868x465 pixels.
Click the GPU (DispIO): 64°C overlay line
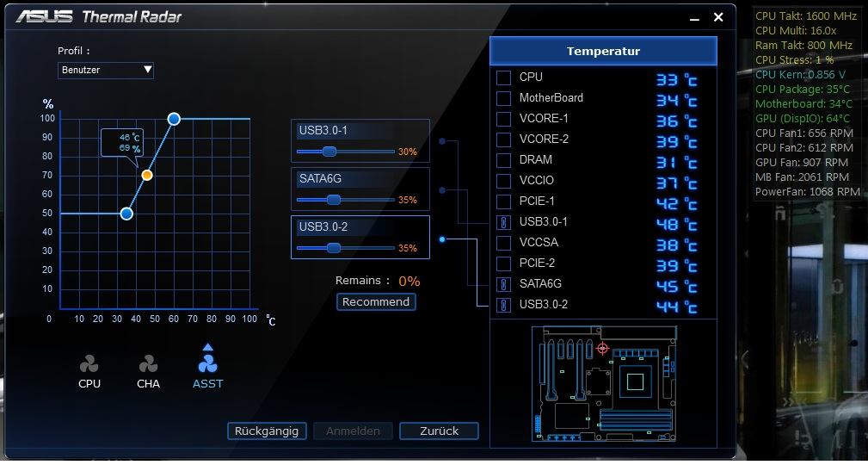(x=802, y=119)
